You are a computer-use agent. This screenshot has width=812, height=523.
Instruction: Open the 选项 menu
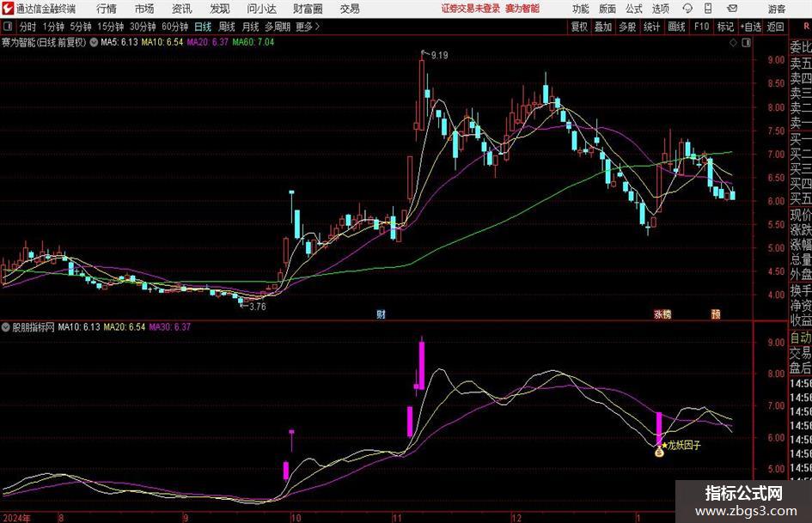pyautogui.click(x=660, y=9)
